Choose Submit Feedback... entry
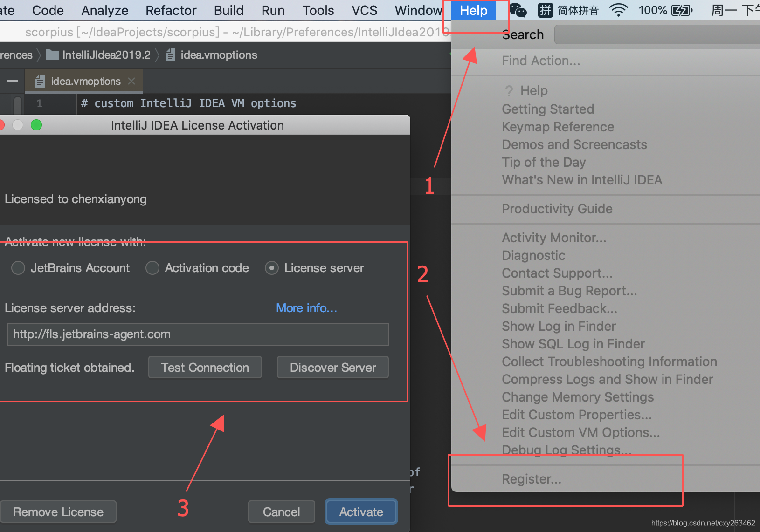This screenshot has width=760, height=532. (x=560, y=308)
